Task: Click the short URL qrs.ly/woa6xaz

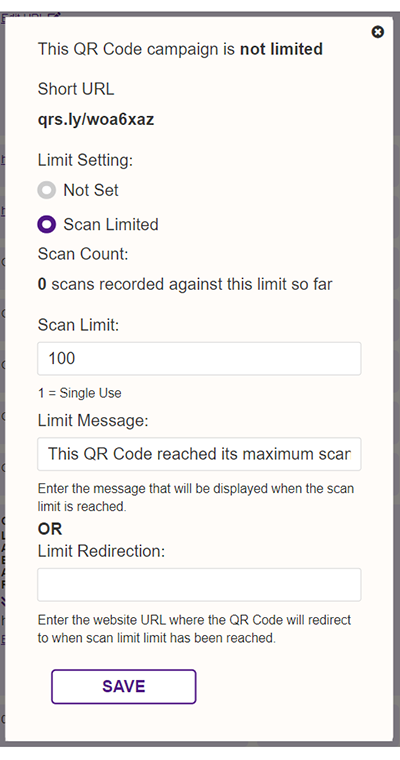Action: (x=96, y=119)
